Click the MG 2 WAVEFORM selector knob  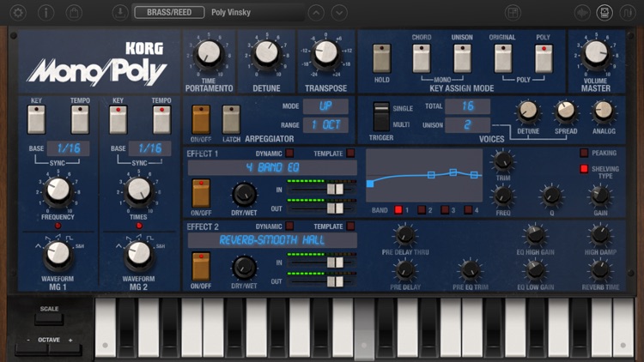(x=139, y=255)
